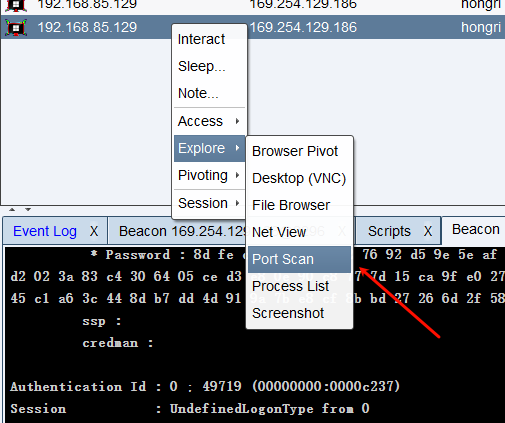The width and height of the screenshot is (505, 423).
Task: Select the highlighted 192.168.85.129 address cell
Action: (x=87, y=27)
